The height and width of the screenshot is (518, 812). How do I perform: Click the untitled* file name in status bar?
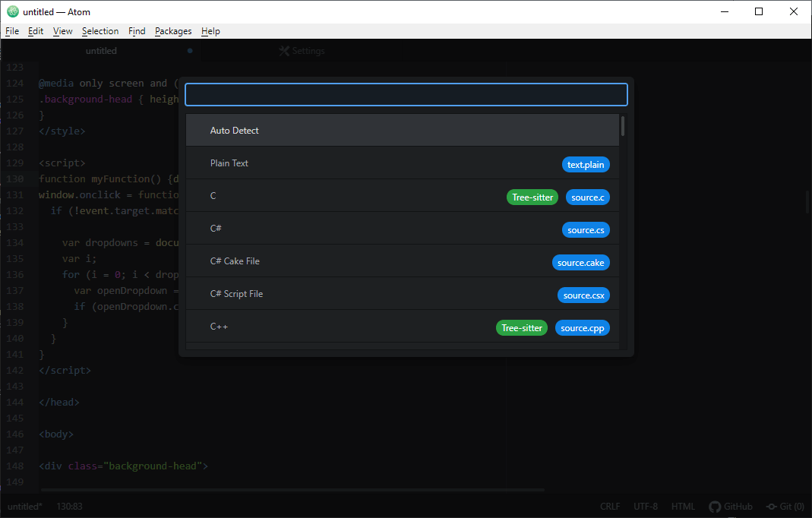[x=25, y=507]
